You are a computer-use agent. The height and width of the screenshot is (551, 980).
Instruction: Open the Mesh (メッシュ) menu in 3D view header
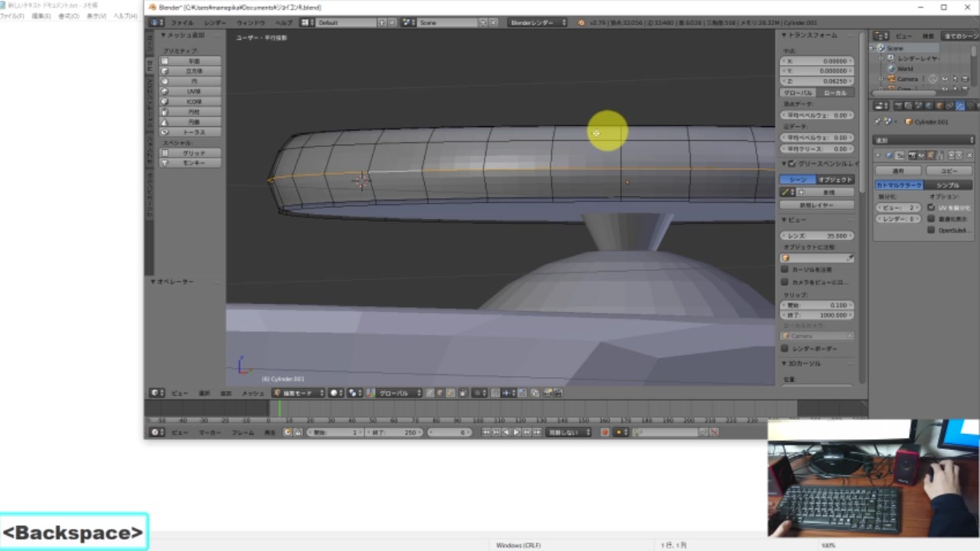point(253,393)
